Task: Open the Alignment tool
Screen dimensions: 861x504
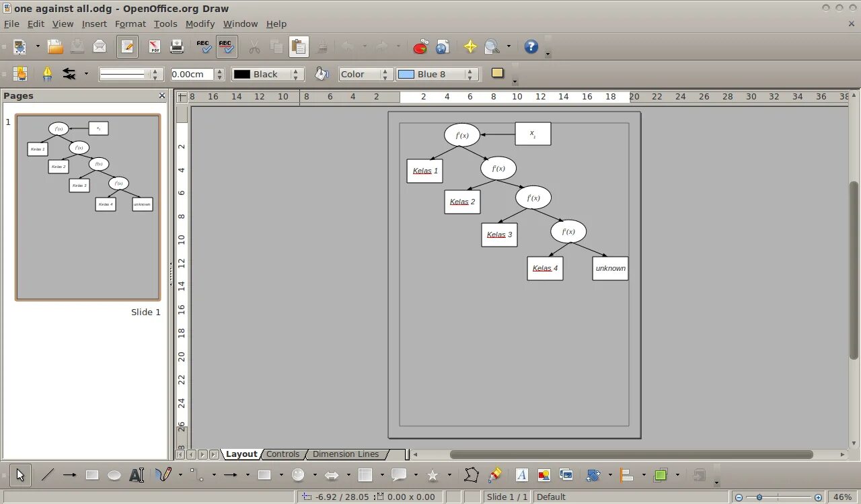Action: tap(627, 475)
